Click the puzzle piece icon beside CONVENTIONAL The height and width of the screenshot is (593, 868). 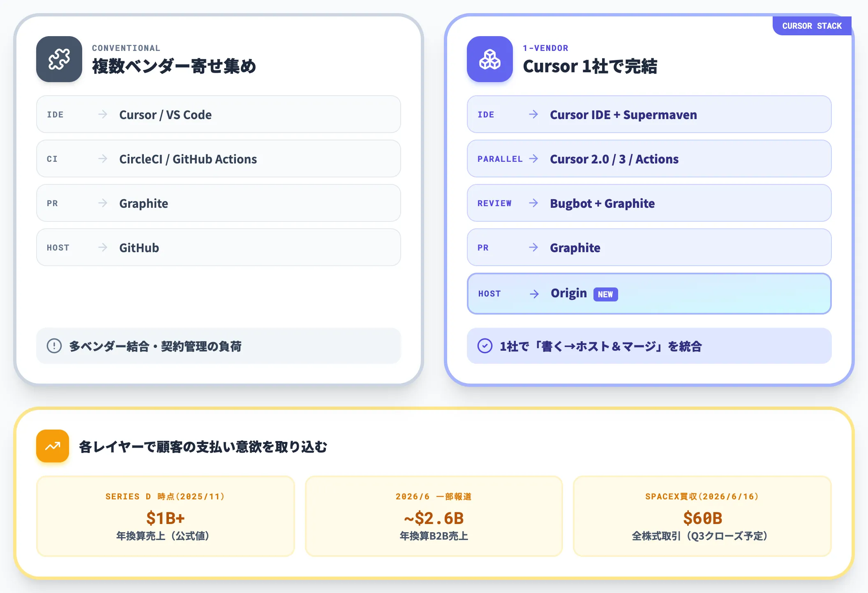(59, 59)
